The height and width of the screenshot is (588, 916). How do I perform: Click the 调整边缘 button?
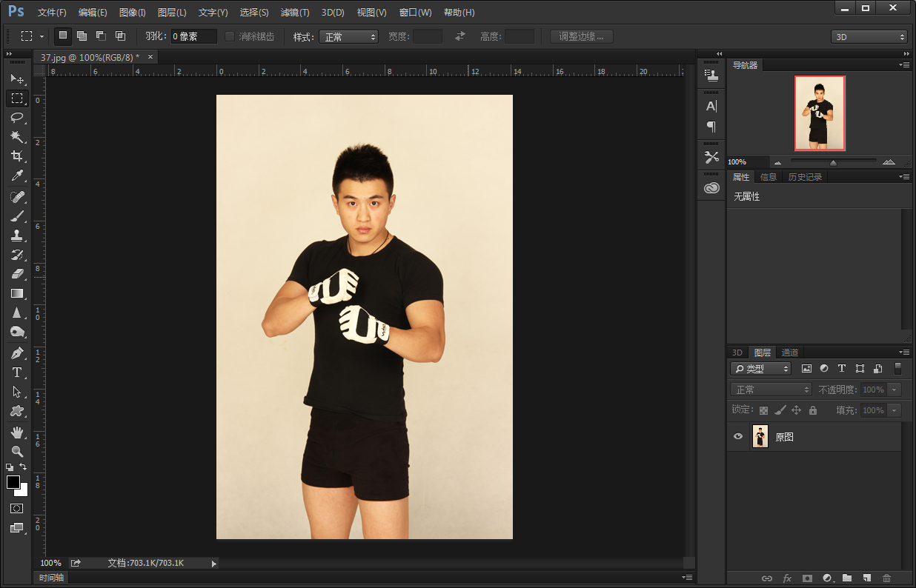581,36
